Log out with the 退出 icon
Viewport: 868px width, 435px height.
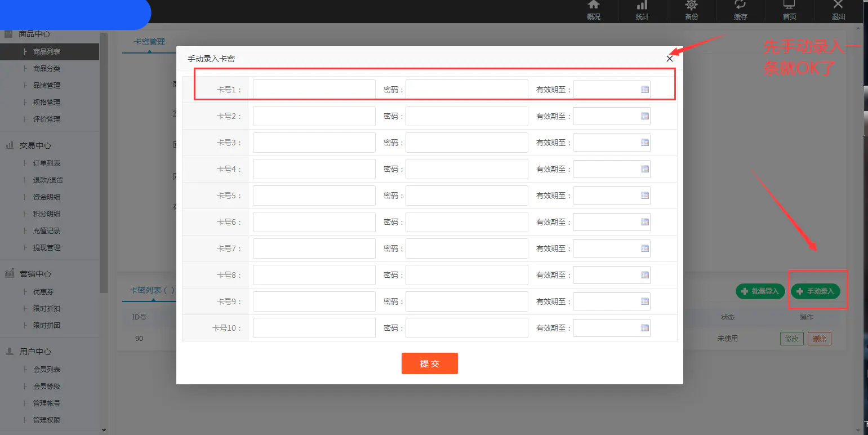tap(838, 11)
